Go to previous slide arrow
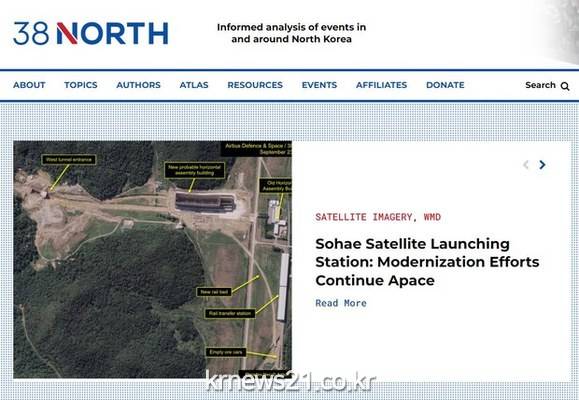The height and width of the screenshot is (400, 579). [x=526, y=165]
